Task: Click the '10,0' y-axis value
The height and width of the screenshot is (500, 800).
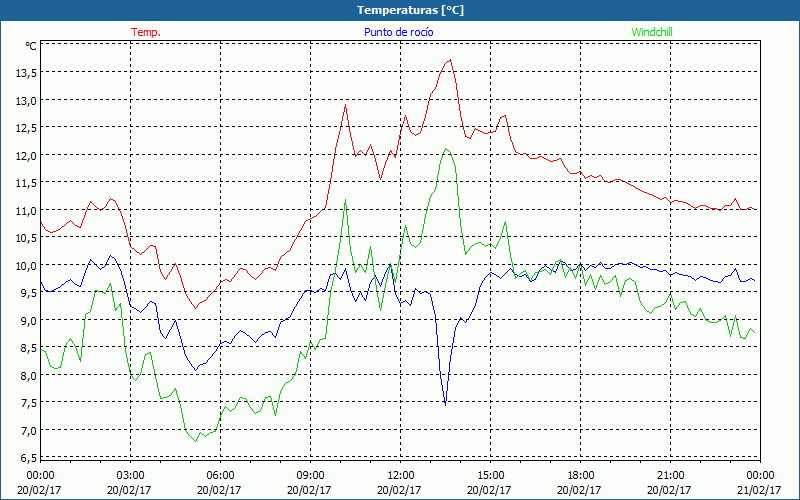Action: (26, 266)
